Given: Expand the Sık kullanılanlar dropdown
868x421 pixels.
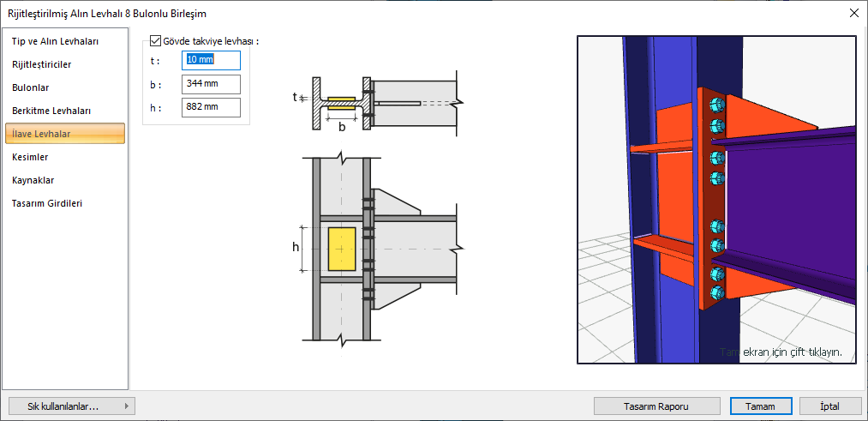Looking at the screenshot, I should [70, 406].
